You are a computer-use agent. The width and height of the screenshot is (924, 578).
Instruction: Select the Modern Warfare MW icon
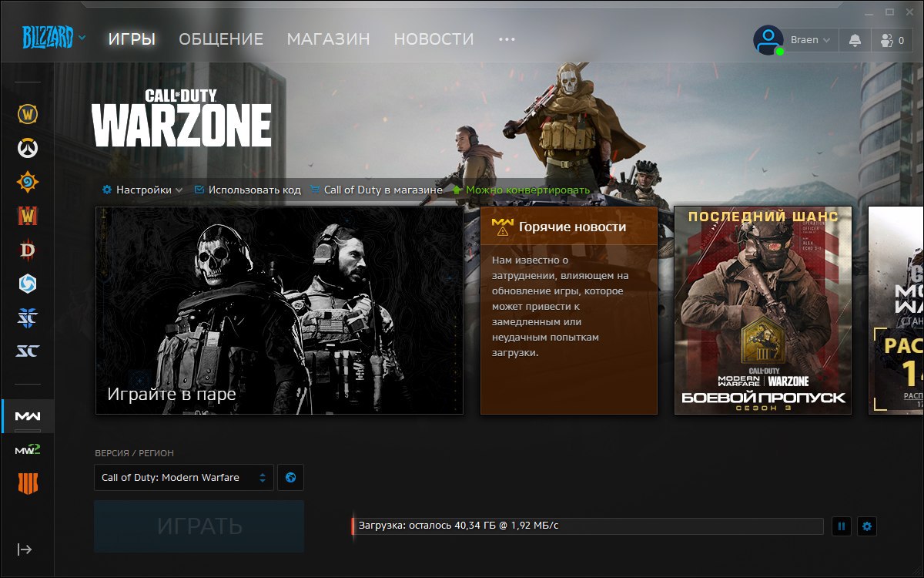28,416
